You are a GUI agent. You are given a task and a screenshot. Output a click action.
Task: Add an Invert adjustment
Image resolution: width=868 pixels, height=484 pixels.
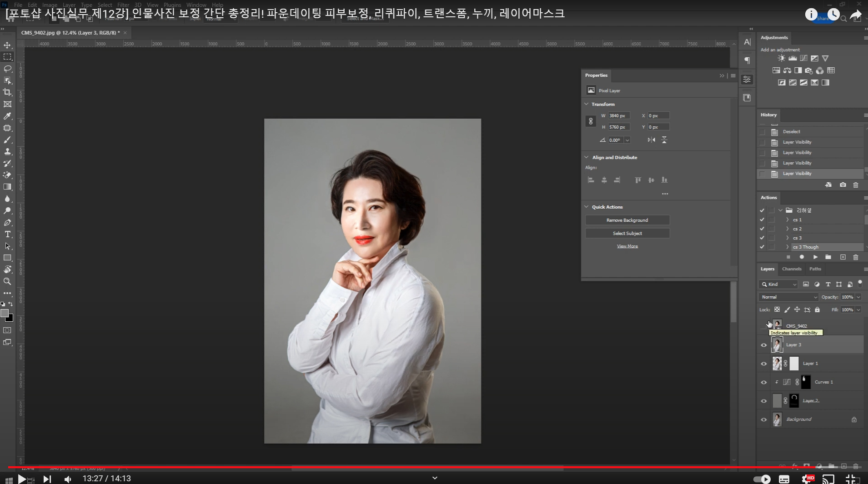pyautogui.click(x=782, y=83)
